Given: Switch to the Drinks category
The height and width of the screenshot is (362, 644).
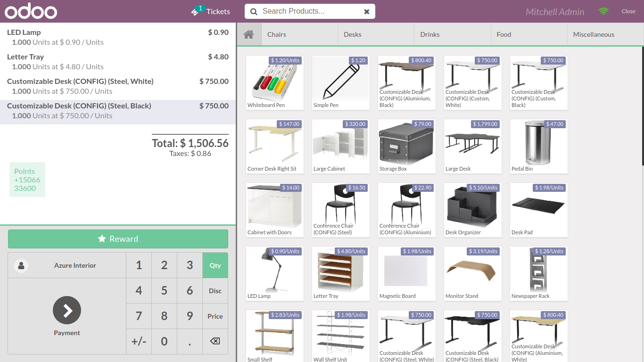Looking at the screenshot, I should click(453, 34).
